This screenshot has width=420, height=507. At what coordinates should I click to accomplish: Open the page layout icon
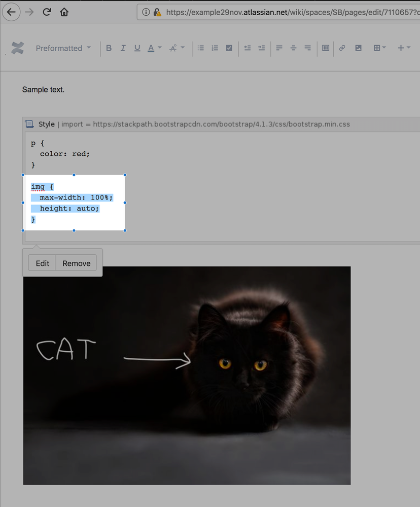click(326, 48)
